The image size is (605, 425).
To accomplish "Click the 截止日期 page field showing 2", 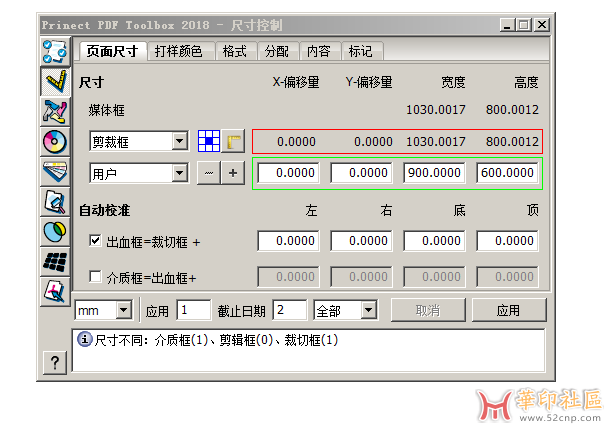I will tap(290, 310).
